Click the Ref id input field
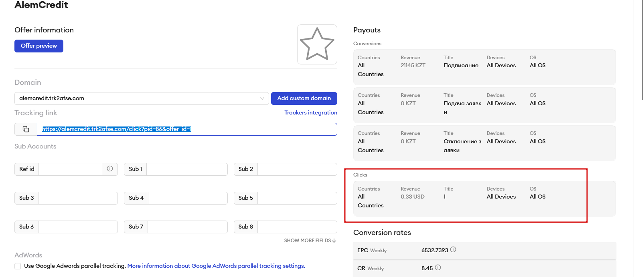 70,169
